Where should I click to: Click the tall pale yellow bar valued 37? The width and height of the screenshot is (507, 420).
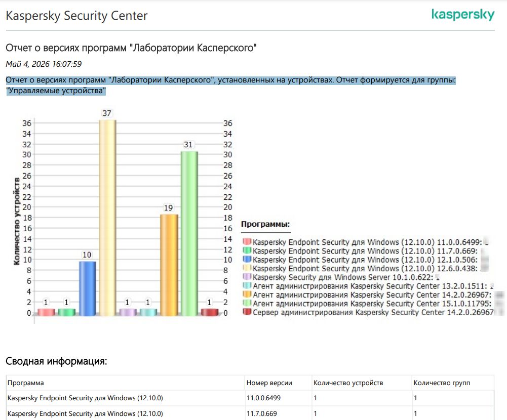pos(107,218)
